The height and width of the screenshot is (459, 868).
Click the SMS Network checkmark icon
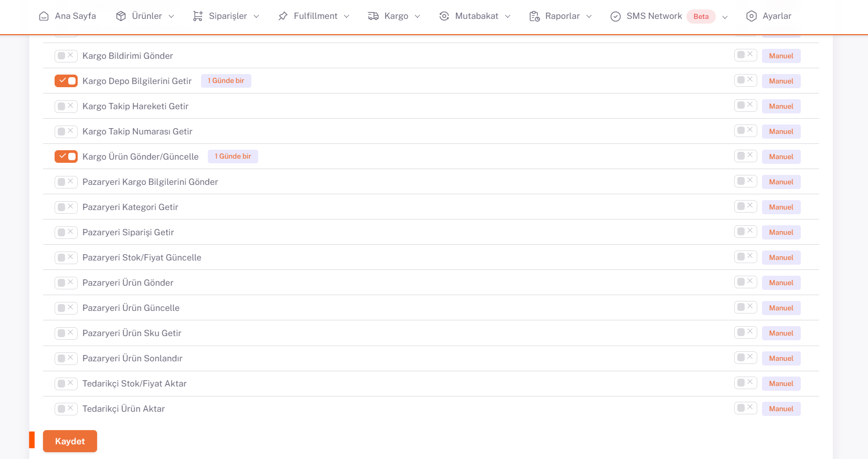pos(616,16)
